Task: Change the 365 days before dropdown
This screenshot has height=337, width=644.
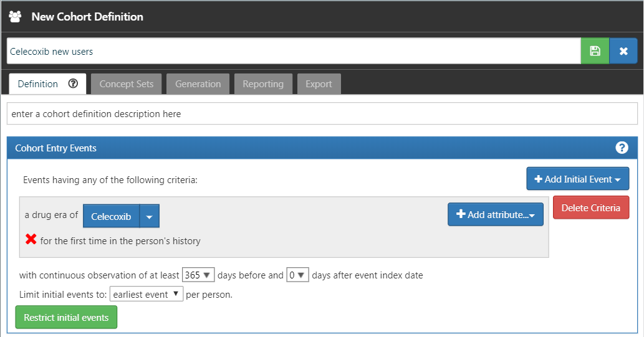Action: click(x=198, y=275)
